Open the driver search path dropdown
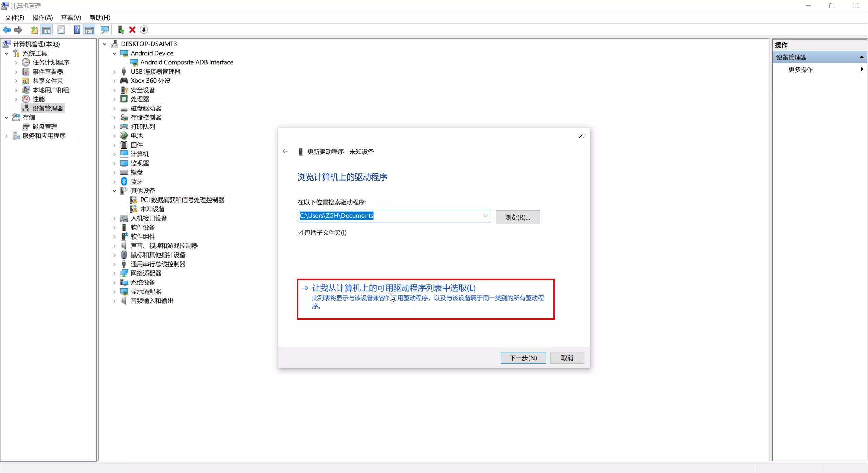 pyautogui.click(x=485, y=216)
